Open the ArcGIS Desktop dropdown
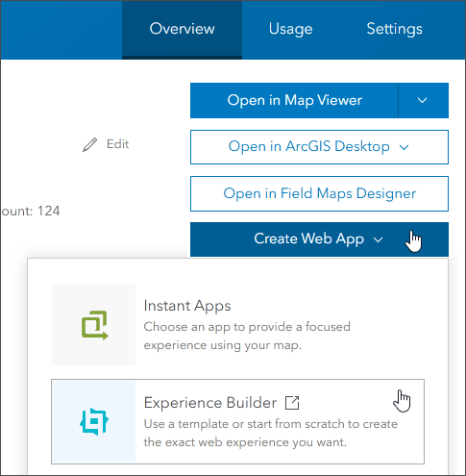The image size is (466, 476). 319,147
